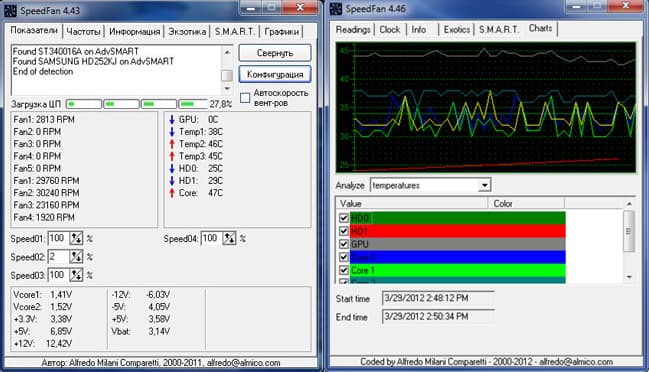
Task: Uncheck the Core 0 chart series checkbox
Action: click(344, 257)
